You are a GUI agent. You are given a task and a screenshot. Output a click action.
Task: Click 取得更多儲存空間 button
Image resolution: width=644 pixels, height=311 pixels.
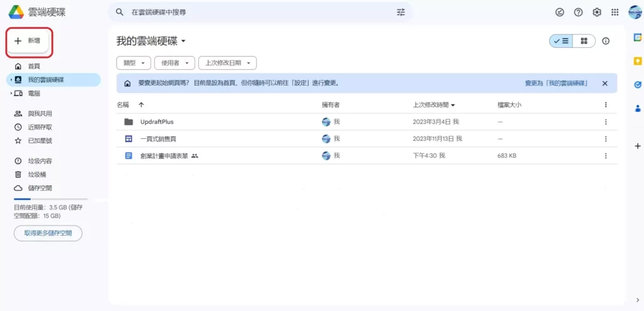tap(48, 233)
